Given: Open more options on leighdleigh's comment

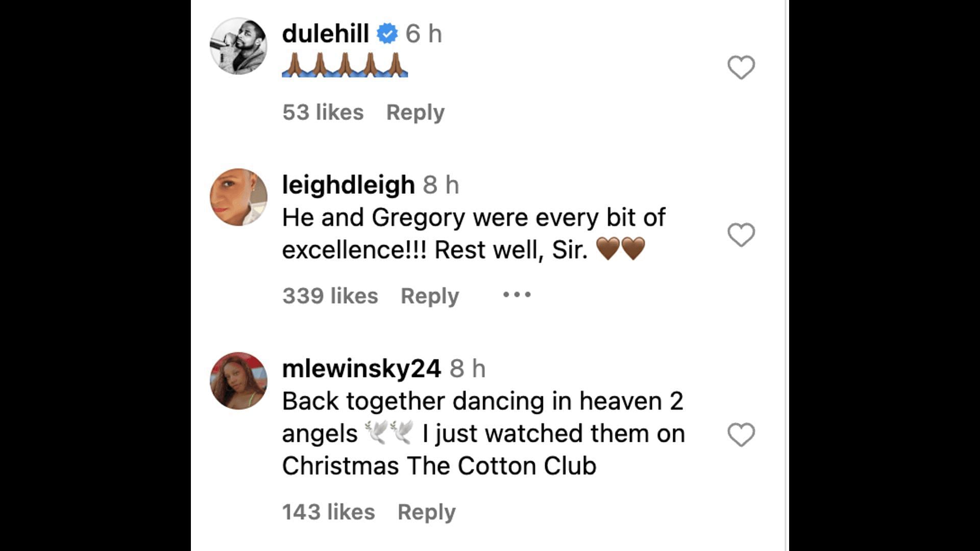Looking at the screenshot, I should 517,294.
